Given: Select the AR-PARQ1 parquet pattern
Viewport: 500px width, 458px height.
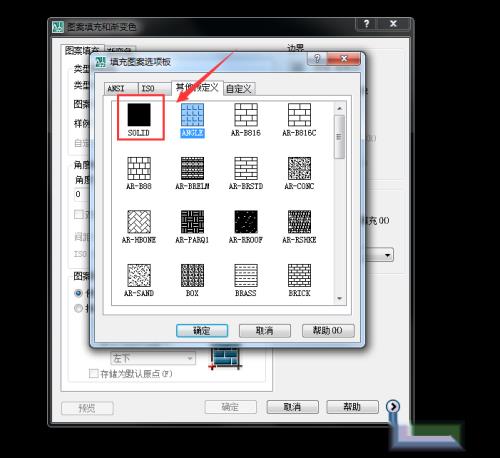Looking at the screenshot, I should 192,222.
